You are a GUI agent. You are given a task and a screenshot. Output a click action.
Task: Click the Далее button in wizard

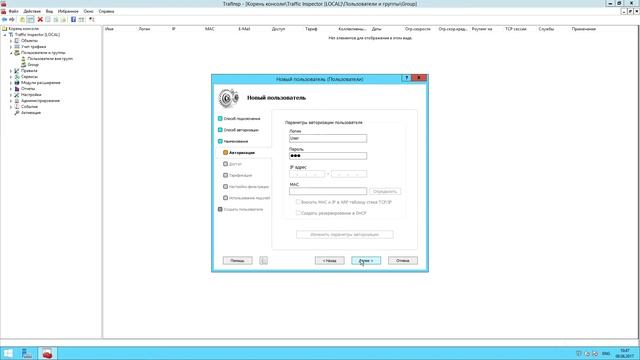tap(366, 260)
